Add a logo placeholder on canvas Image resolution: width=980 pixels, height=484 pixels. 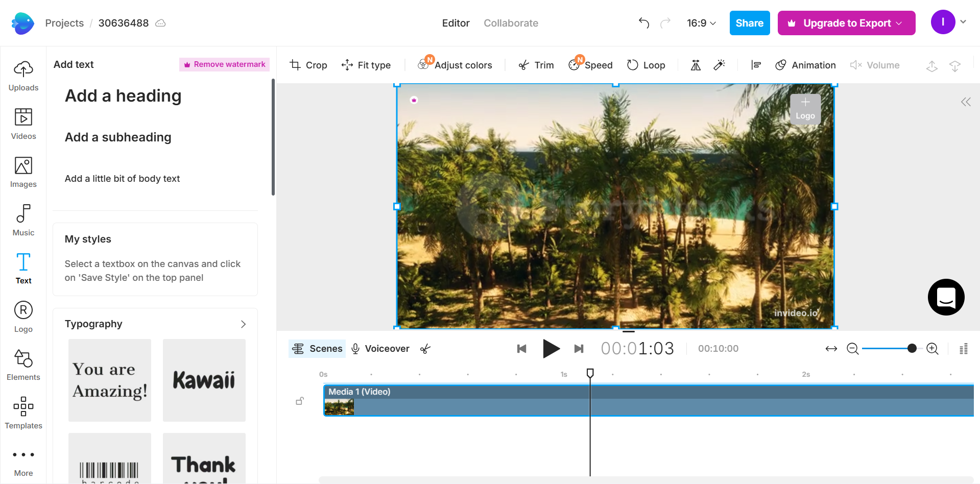tap(805, 109)
